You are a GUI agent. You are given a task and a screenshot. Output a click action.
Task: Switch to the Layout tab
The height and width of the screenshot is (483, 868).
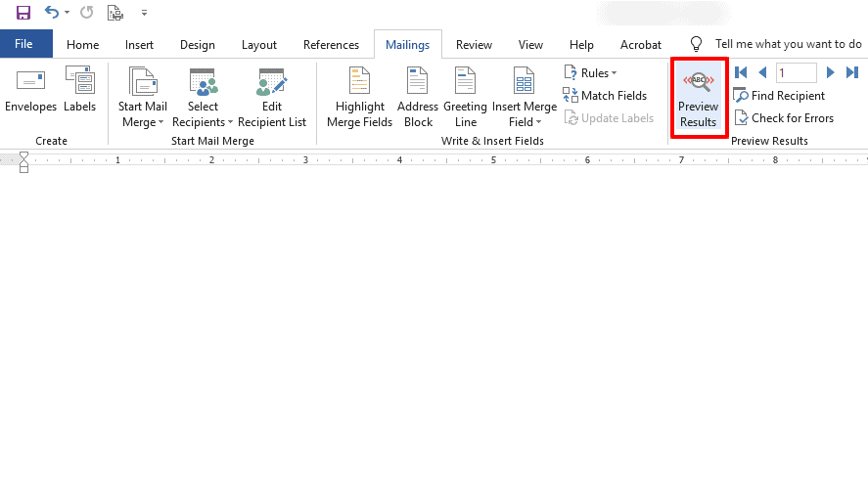[x=259, y=45]
